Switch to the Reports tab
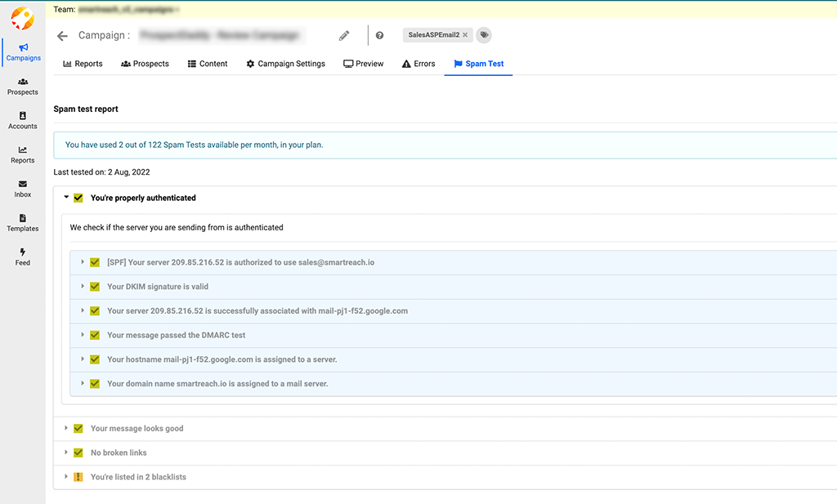 click(x=83, y=64)
